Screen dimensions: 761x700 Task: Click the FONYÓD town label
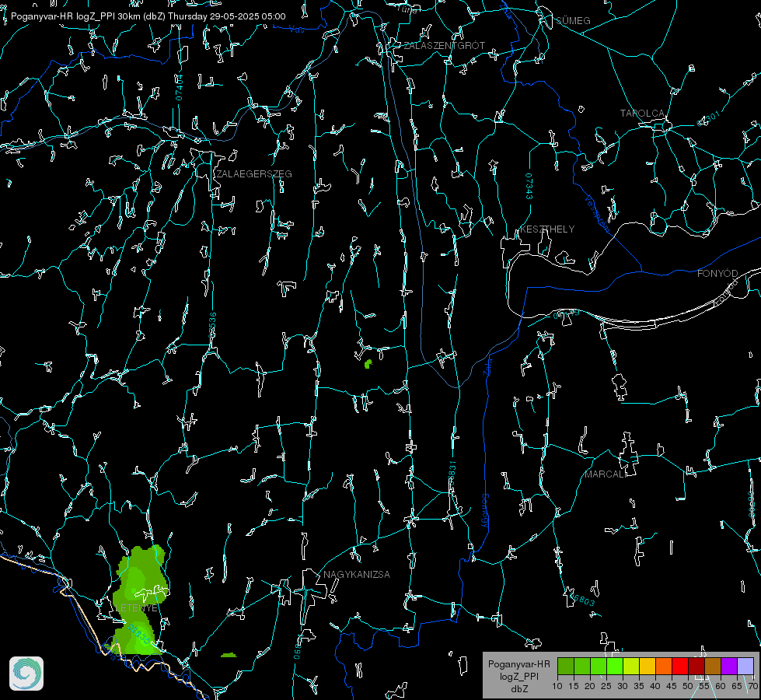[x=717, y=274]
